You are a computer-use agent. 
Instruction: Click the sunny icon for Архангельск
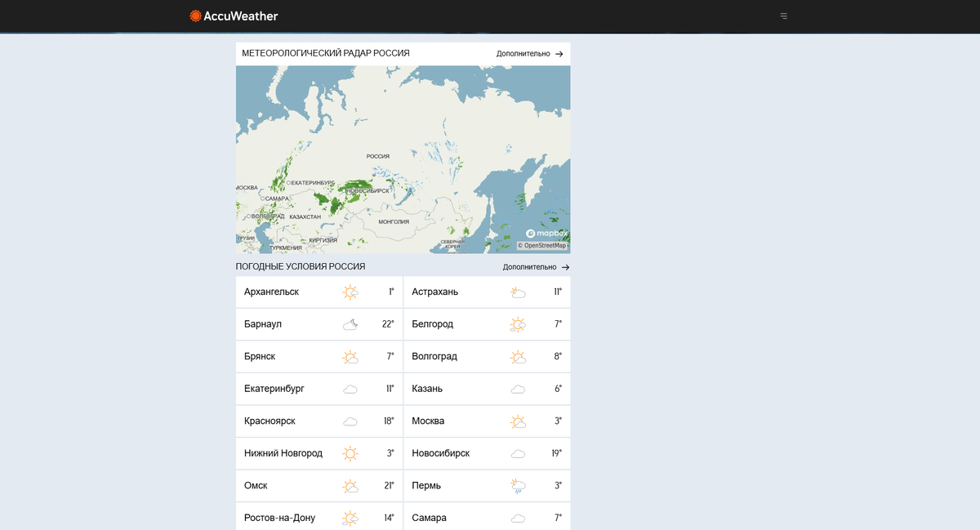350,292
